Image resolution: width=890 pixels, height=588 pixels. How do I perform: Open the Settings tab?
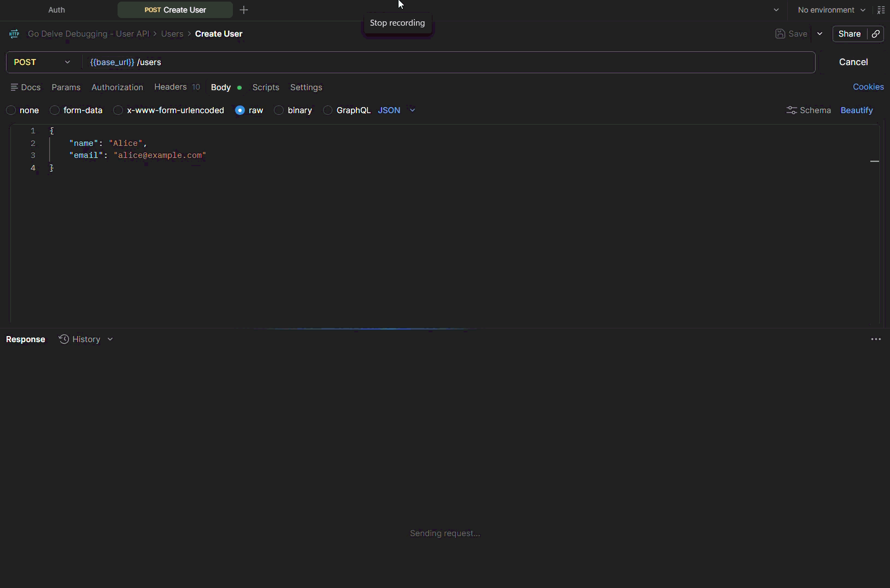click(306, 87)
